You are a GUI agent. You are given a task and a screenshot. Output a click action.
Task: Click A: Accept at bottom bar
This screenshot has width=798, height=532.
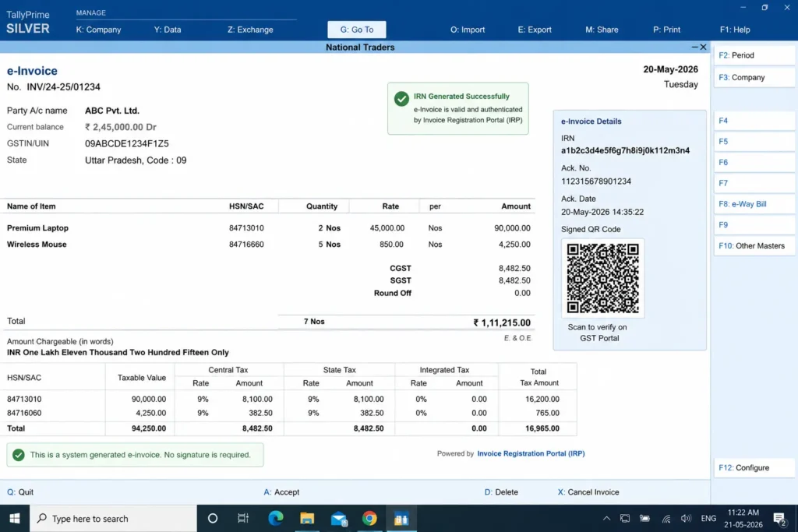click(281, 491)
